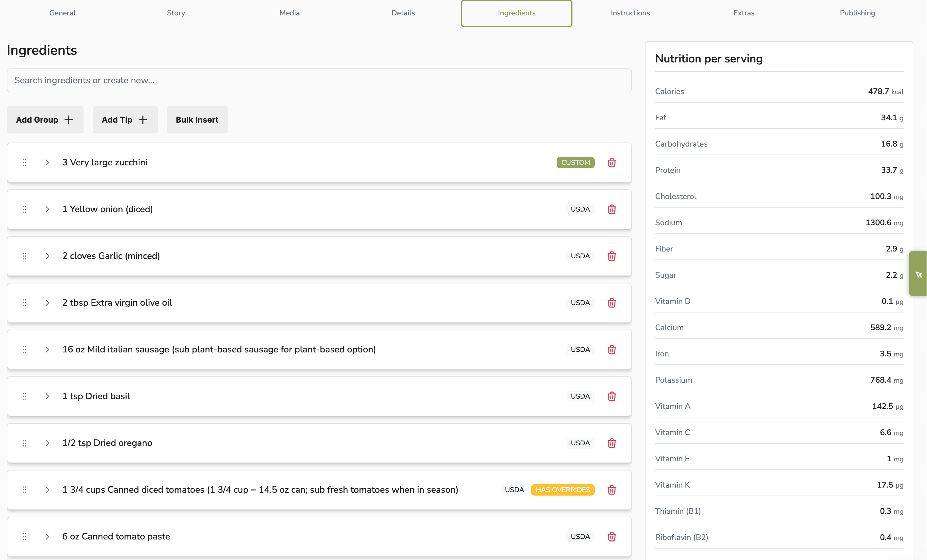Click the Sodium value 1300.6 mg
This screenshot has height=560, width=927.
(x=885, y=223)
